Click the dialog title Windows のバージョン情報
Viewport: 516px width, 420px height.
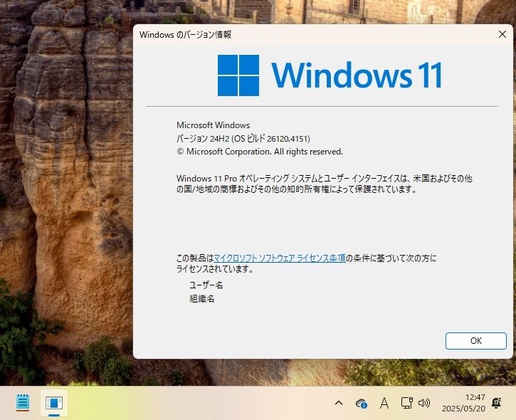click(x=185, y=35)
